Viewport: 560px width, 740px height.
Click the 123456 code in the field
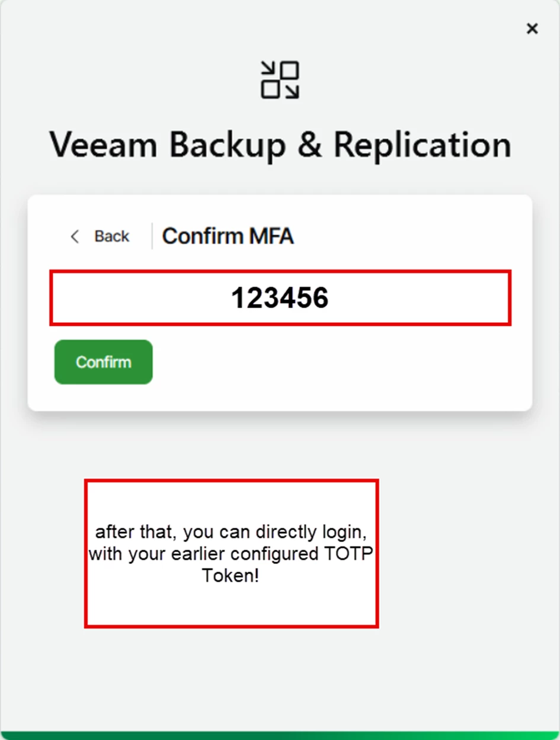280,298
